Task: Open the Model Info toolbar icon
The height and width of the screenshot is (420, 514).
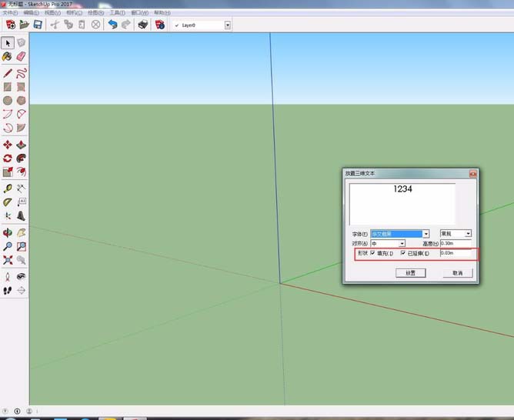Action: (x=160, y=25)
